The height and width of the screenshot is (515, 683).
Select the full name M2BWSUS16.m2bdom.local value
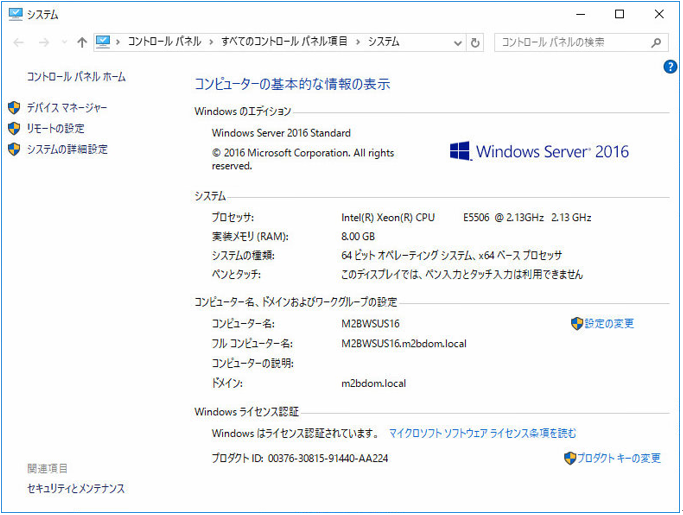coord(404,344)
